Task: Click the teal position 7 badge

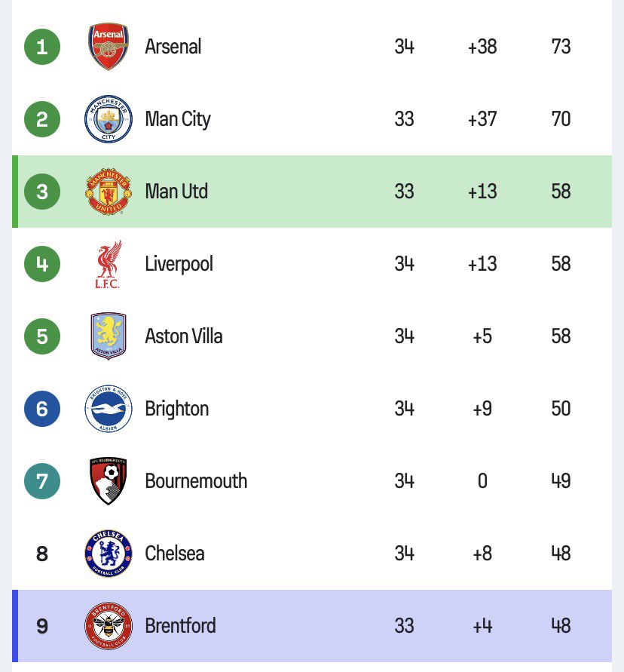Action: click(x=42, y=481)
